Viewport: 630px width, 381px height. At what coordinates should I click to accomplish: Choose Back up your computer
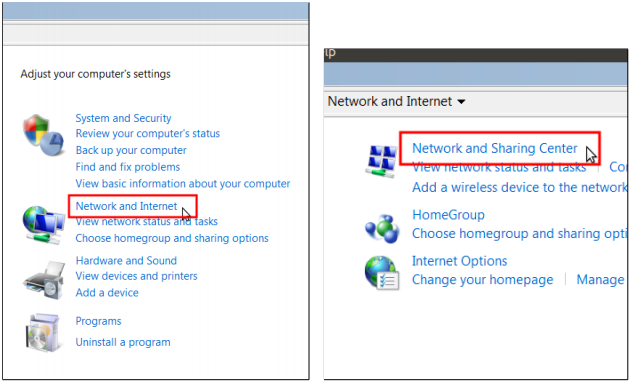coord(131,150)
